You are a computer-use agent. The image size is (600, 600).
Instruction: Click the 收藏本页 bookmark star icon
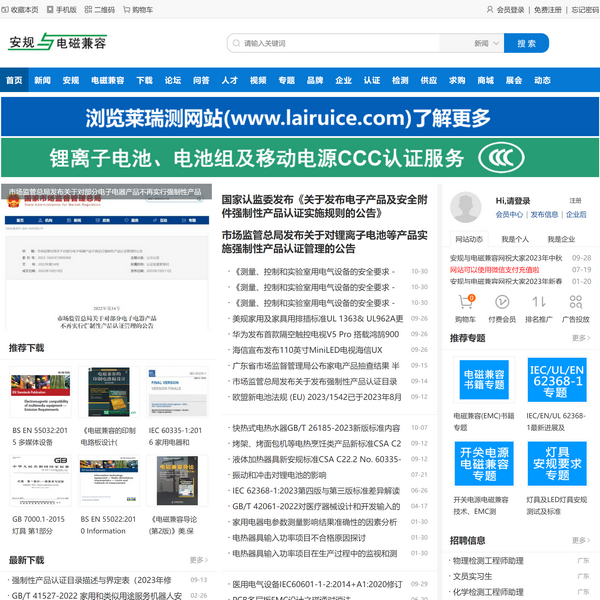pos(7,9)
